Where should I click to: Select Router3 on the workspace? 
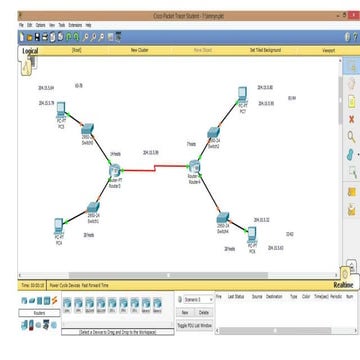click(114, 171)
